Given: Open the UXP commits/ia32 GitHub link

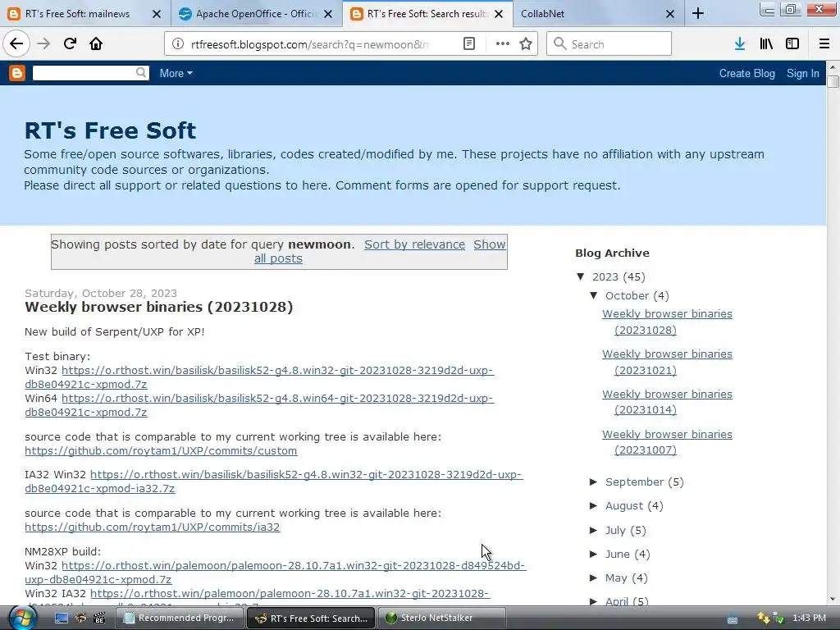Looking at the screenshot, I should [x=152, y=527].
